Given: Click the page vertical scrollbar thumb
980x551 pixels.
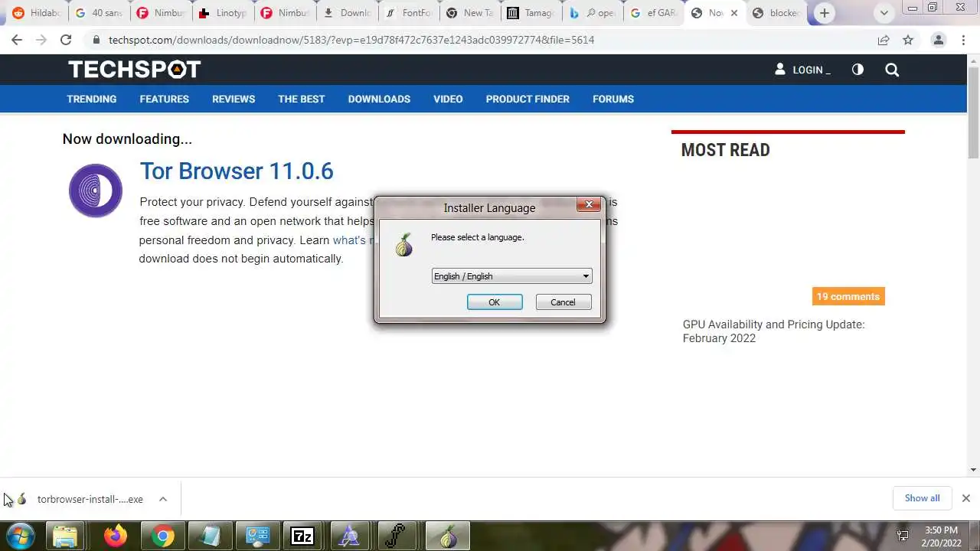Looking at the screenshot, I should pos(973,112).
